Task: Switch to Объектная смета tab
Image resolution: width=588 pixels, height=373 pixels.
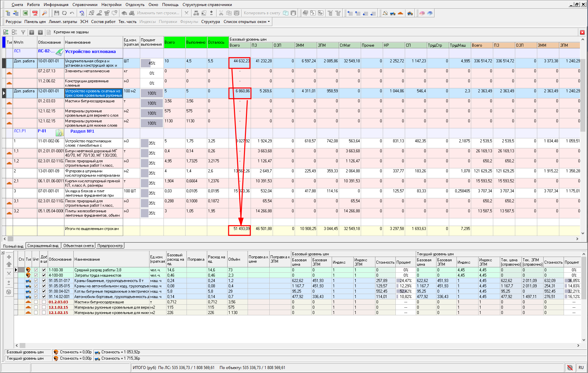Action: (x=78, y=246)
